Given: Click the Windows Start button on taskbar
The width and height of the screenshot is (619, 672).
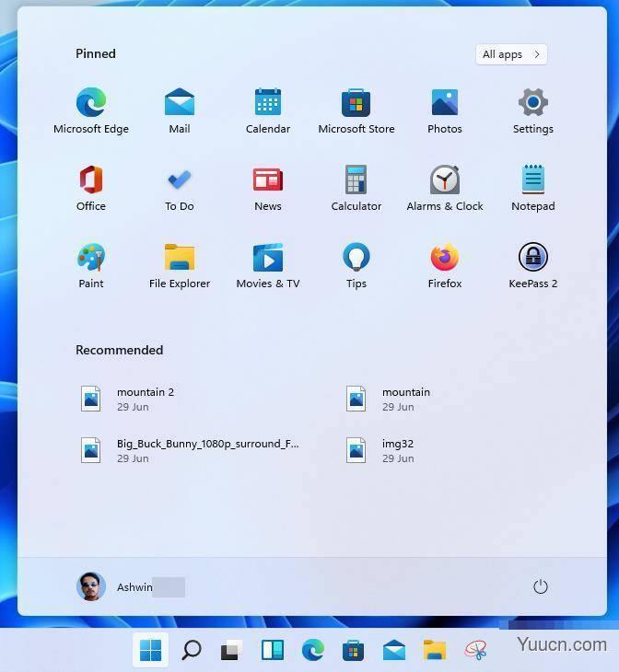Looking at the screenshot, I should click(150, 650).
